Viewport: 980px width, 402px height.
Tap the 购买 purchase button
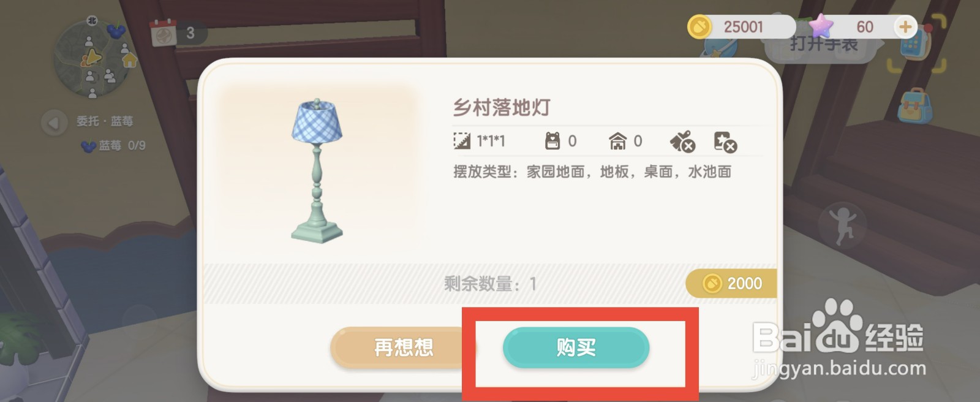(x=576, y=347)
